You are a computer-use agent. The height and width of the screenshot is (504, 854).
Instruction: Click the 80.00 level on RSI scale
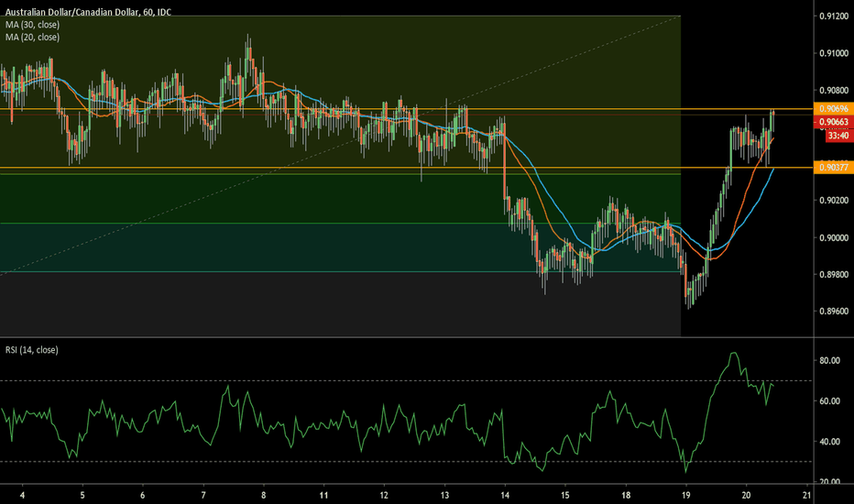pyautogui.click(x=830, y=361)
